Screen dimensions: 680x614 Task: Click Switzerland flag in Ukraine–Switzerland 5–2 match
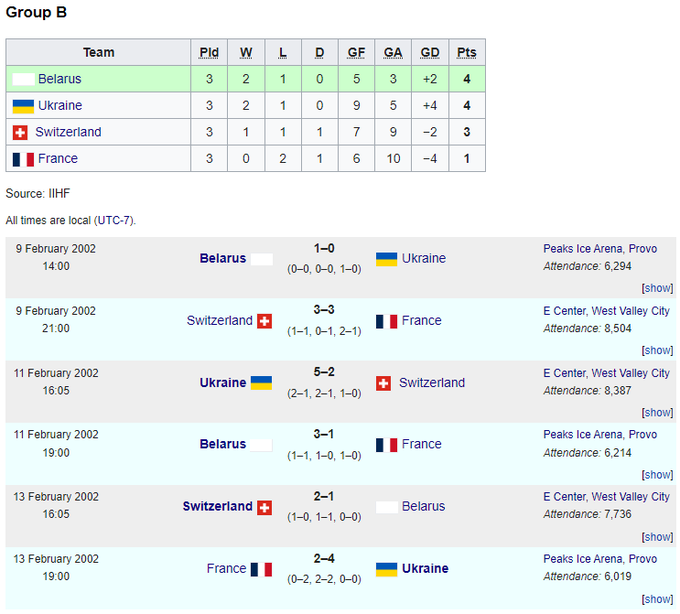pyautogui.click(x=383, y=383)
